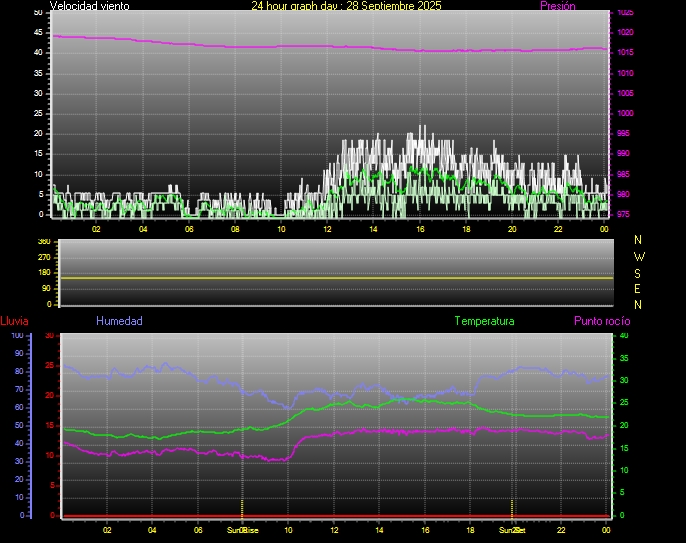Image resolution: width=686 pixels, height=543 pixels.
Task: Click the red Lluvia label
Action: [14, 321]
